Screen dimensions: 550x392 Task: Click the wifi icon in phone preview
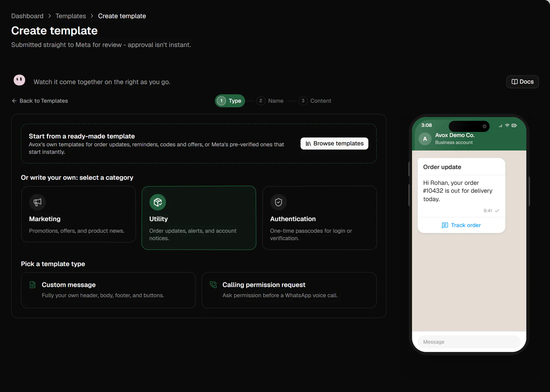pos(507,125)
